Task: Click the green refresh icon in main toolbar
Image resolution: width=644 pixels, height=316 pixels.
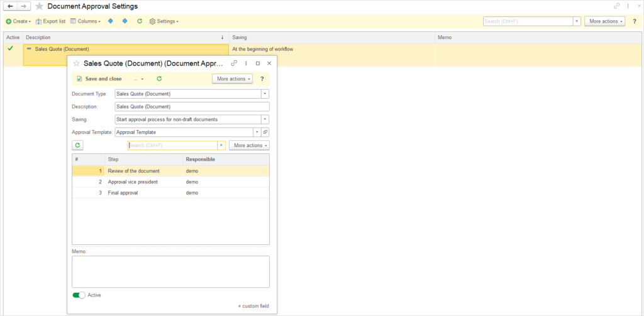Action: (139, 21)
